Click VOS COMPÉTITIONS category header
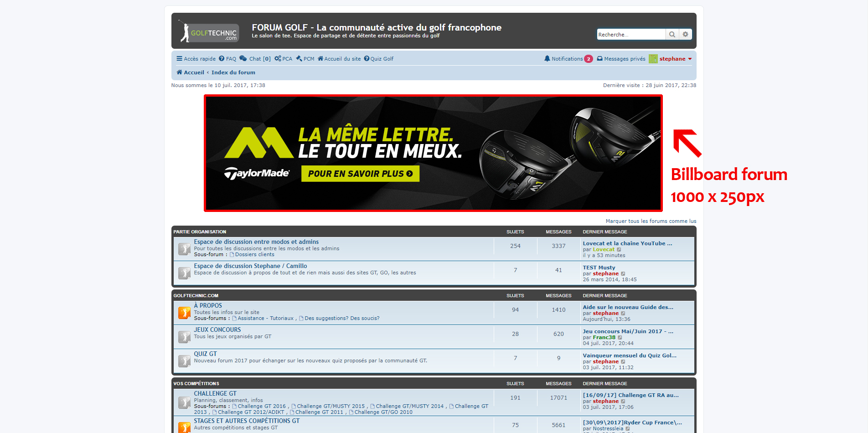 (x=196, y=384)
